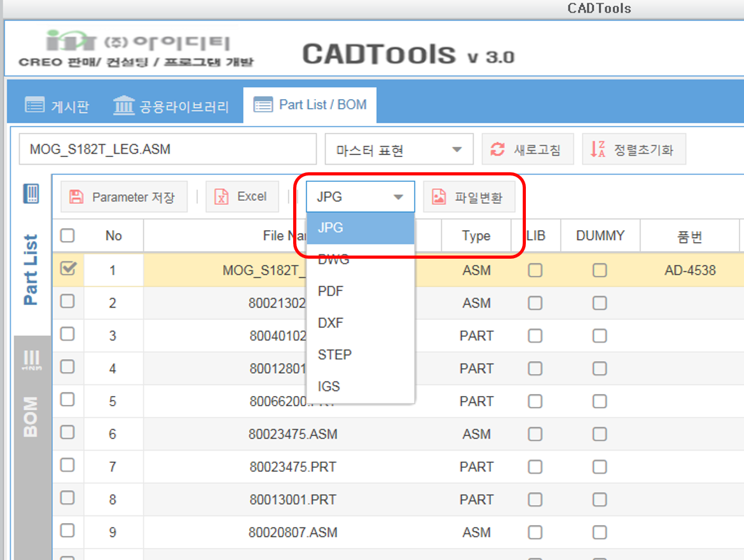Enable LIB checkbox for row 6
The height and width of the screenshot is (560, 744).
(535, 434)
